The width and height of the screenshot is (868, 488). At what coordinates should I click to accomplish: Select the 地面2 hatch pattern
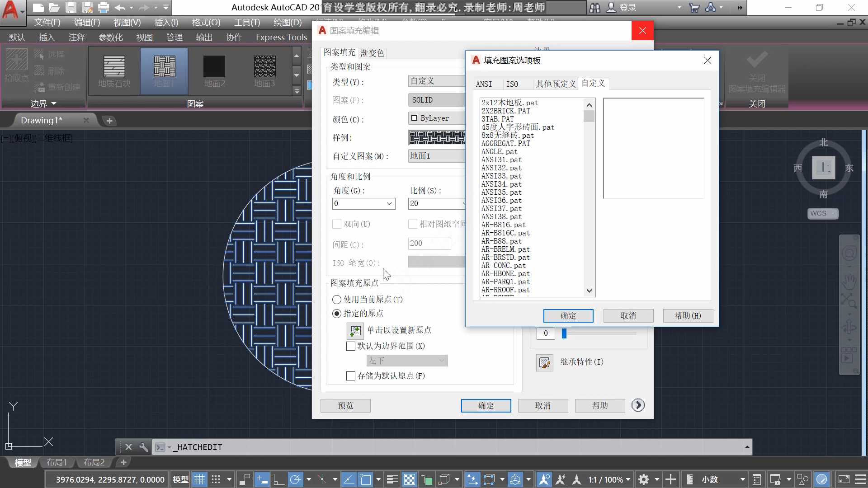[x=214, y=71]
